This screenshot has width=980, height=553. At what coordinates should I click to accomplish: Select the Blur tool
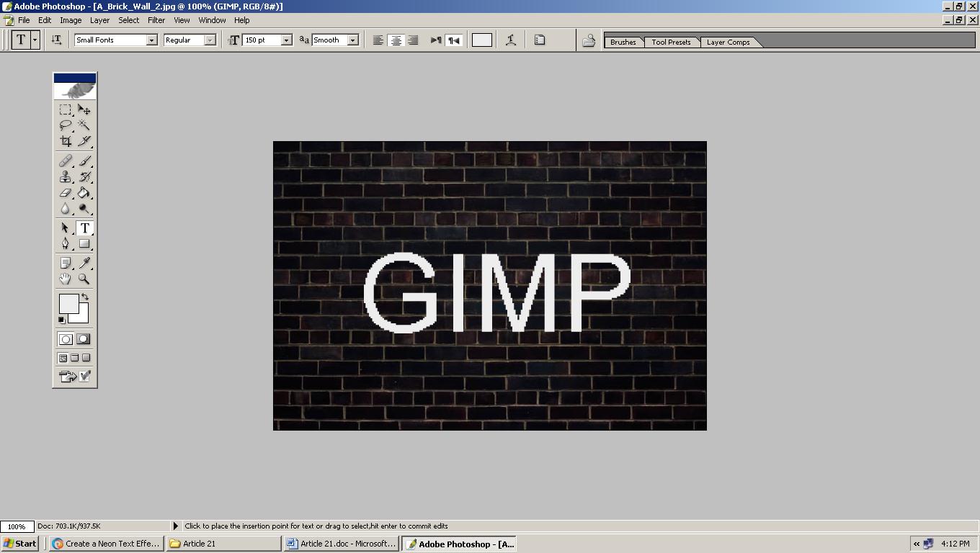click(x=66, y=209)
